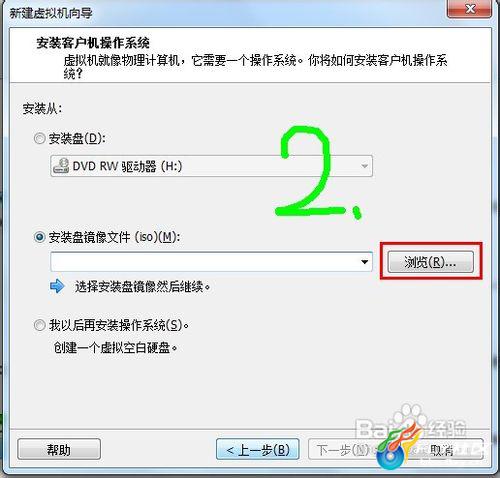
Task: Cancel the wizard with 取消 button
Action: click(442, 450)
